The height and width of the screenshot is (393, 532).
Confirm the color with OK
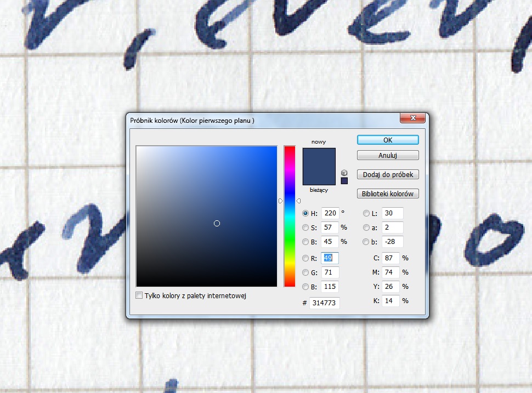pyautogui.click(x=388, y=140)
